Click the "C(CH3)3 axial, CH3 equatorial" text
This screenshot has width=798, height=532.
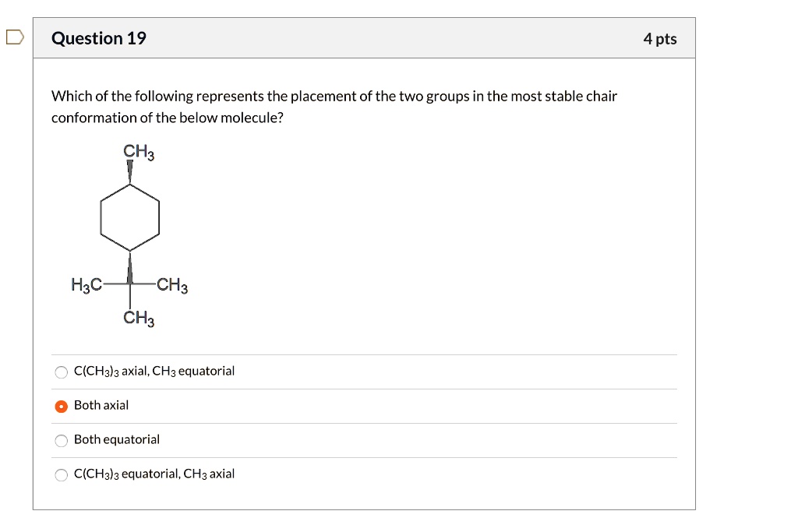(x=154, y=371)
